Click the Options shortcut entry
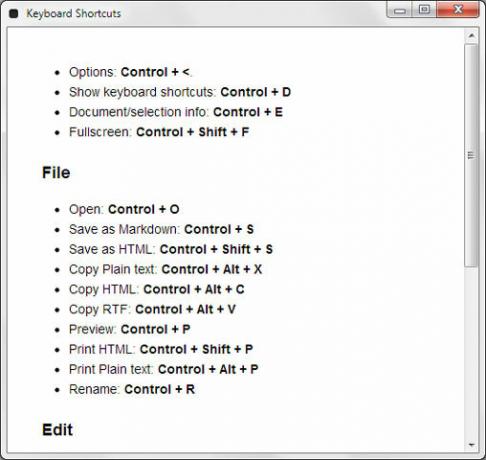 tap(130, 72)
